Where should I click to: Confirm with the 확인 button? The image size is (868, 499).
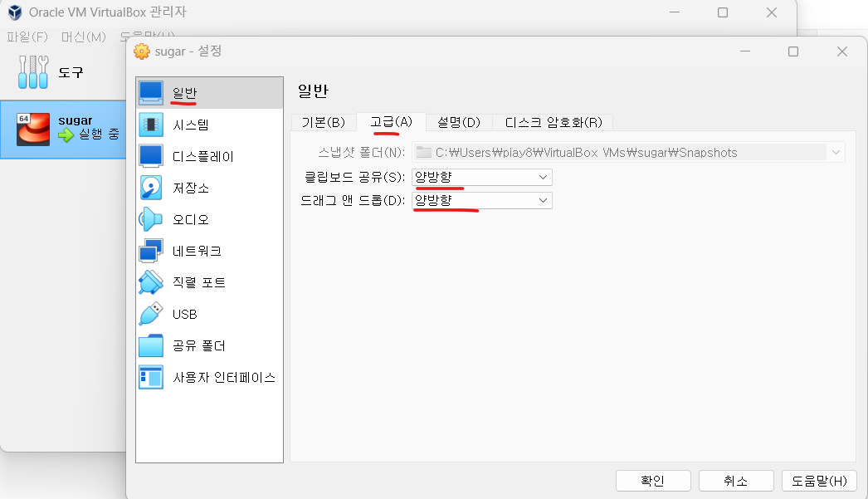point(653,481)
